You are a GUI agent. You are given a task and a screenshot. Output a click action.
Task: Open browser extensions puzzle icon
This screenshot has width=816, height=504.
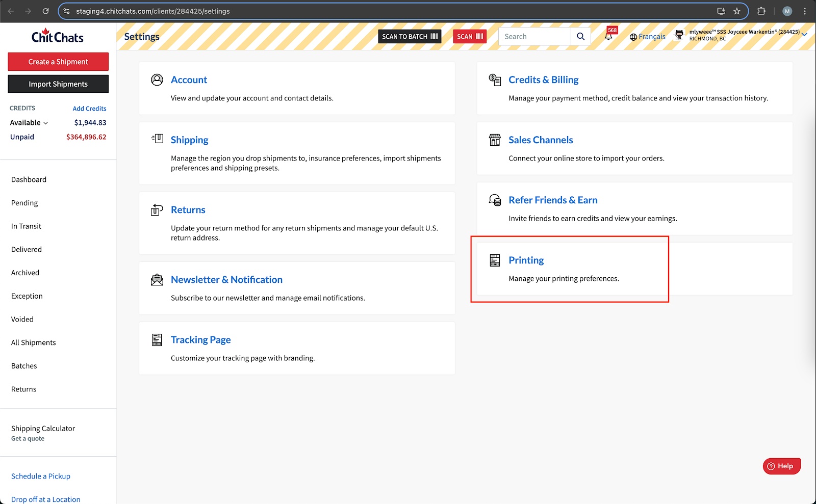761,11
